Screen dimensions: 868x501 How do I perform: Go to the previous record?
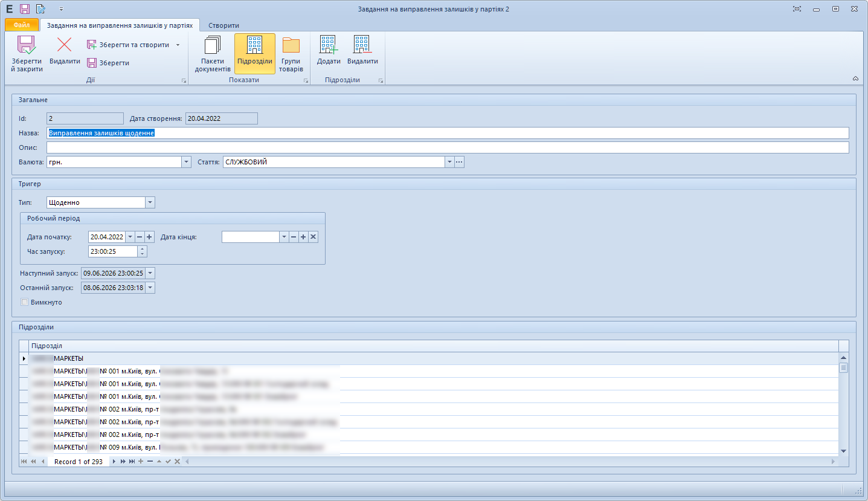point(43,462)
